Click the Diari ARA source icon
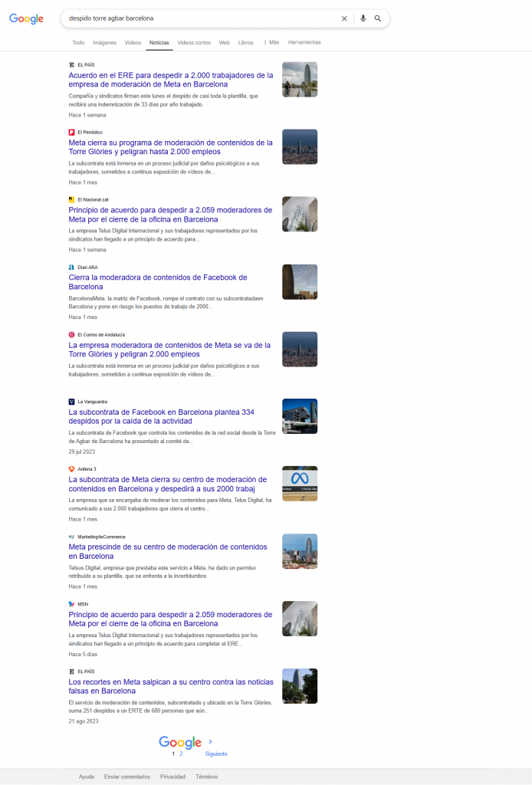 (x=71, y=267)
